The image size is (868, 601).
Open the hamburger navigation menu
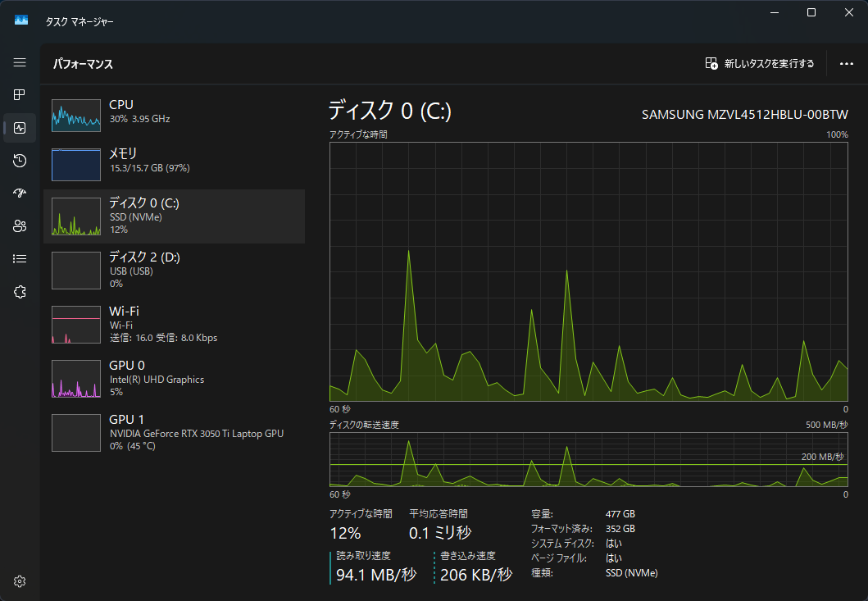click(20, 62)
